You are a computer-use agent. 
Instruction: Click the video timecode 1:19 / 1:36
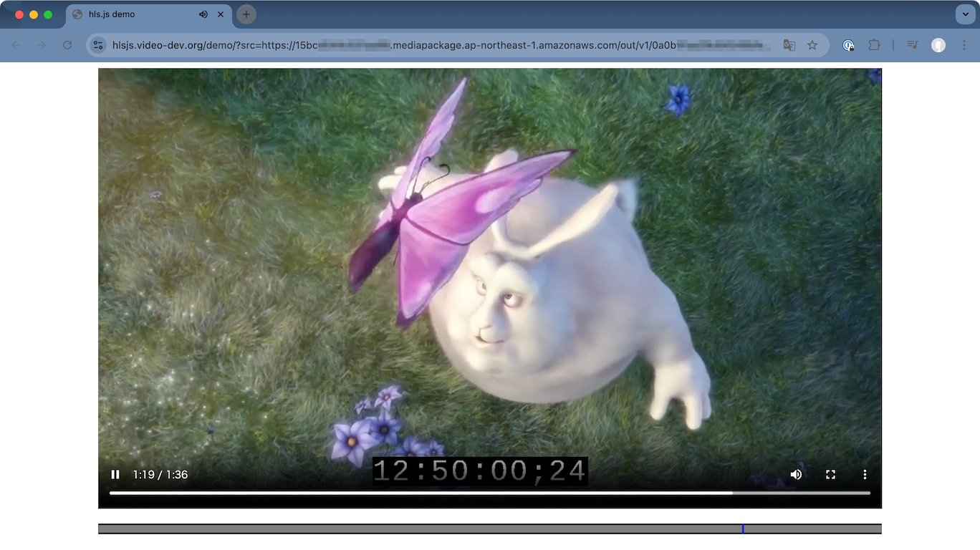click(x=160, y=474)
